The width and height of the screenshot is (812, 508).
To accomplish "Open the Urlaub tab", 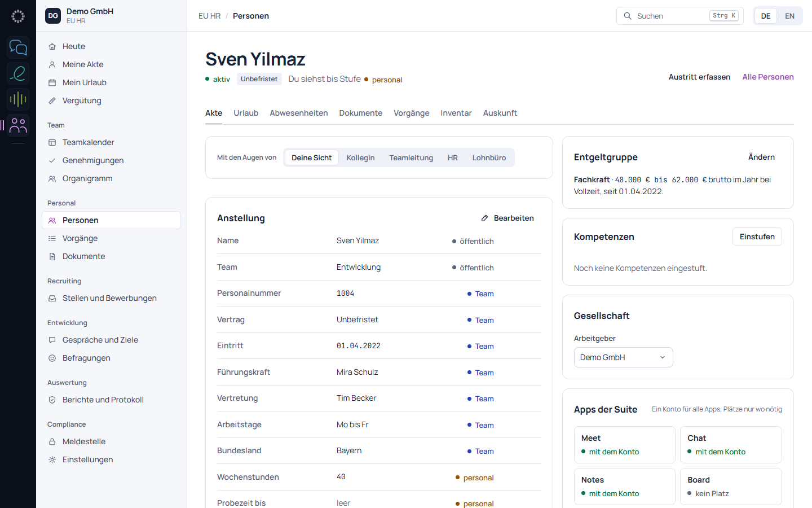I will (x=246, y=113).
